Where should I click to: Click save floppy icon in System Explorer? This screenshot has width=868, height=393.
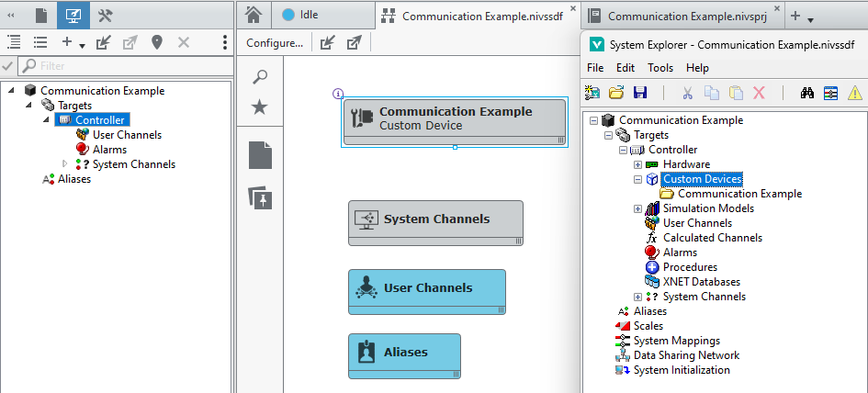tap(640, 93)
